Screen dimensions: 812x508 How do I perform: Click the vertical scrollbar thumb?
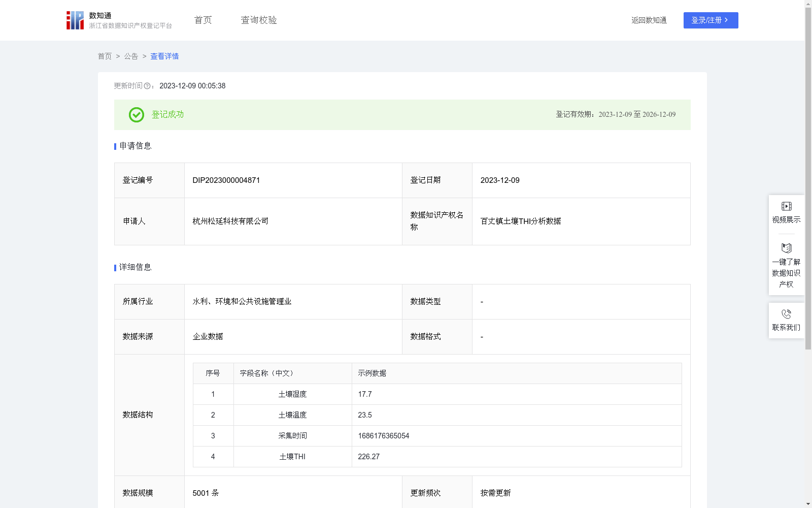(808, 178)
